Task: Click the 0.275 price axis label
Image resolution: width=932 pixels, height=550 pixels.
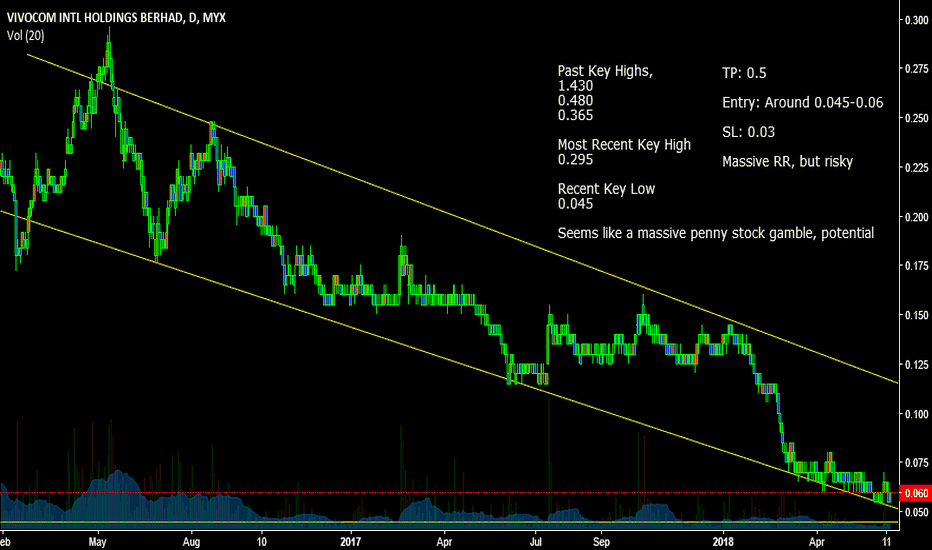Action: point(917,69)
